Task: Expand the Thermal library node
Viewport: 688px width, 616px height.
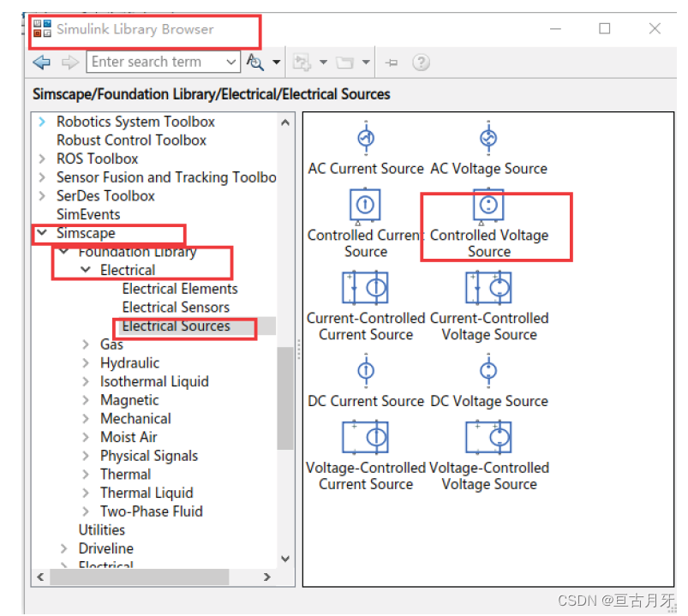Action: point(86,475)
